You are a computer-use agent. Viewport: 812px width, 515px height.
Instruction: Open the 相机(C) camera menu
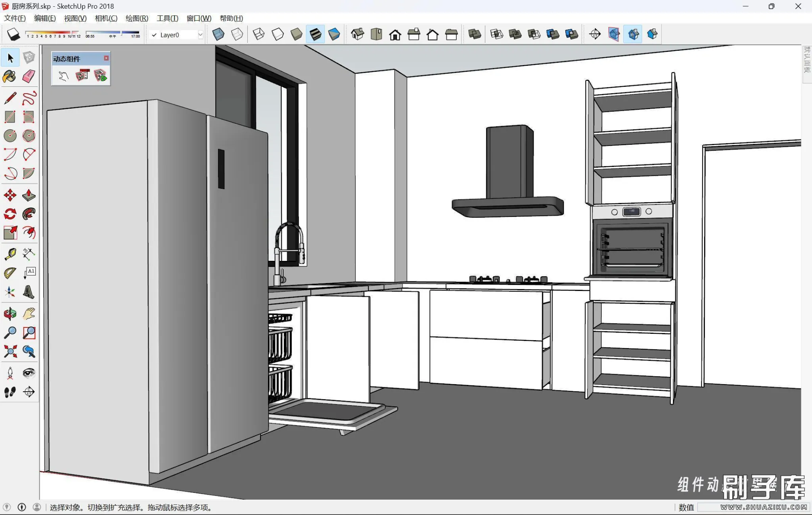(106, 18)
